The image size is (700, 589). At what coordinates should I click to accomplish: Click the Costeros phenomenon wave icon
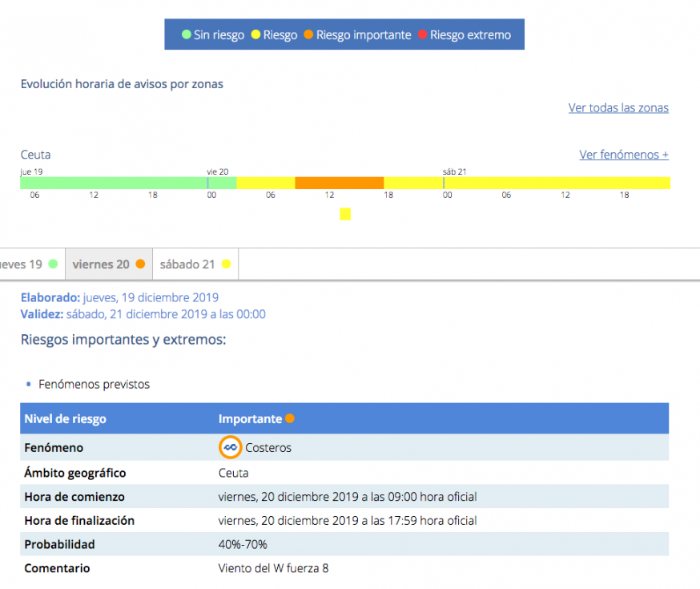[230, 447]
